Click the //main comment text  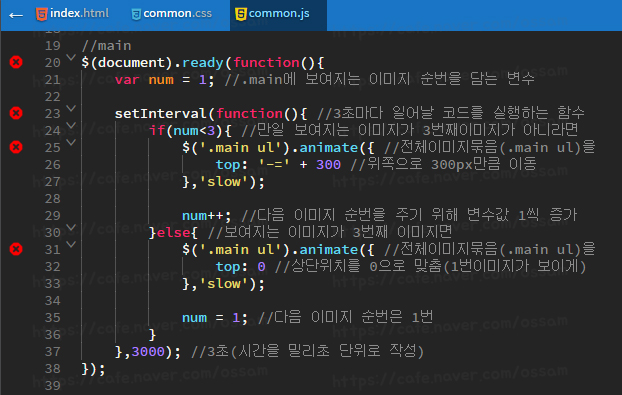pos(106,46)
